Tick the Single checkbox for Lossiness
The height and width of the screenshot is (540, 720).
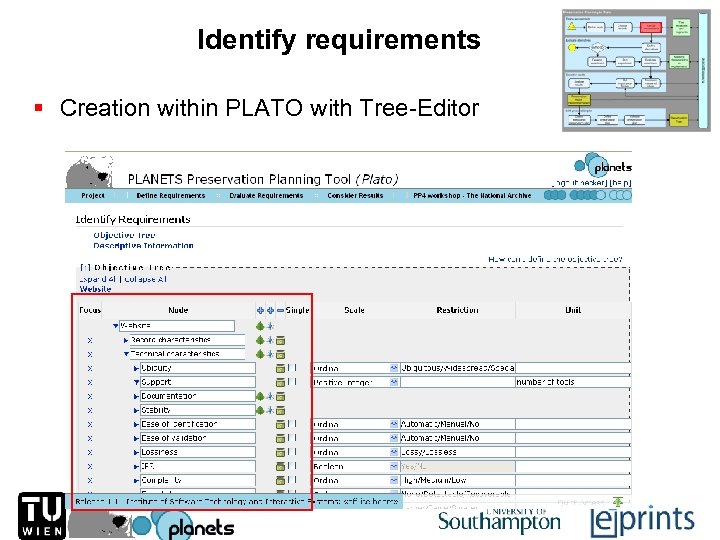coord(292,452)
